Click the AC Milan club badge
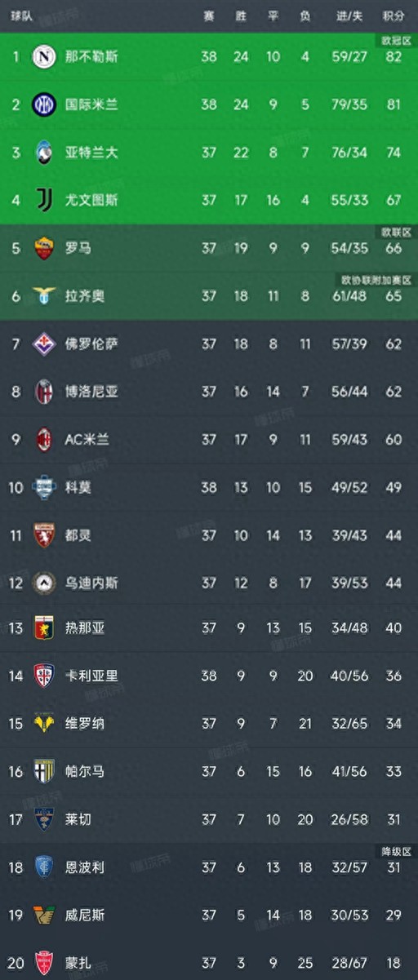The height and width of the screenshot is (980, 418). [x=44, y=439]
